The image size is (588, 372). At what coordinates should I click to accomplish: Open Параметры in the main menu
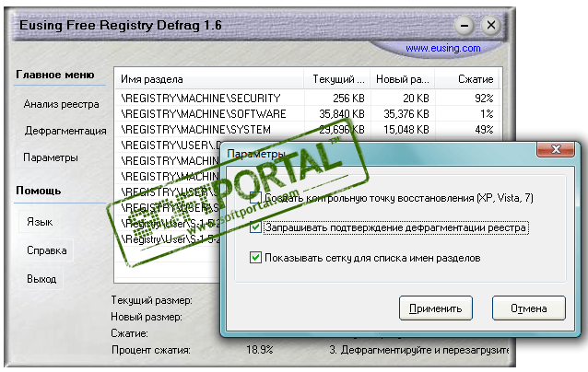(51, 157)
